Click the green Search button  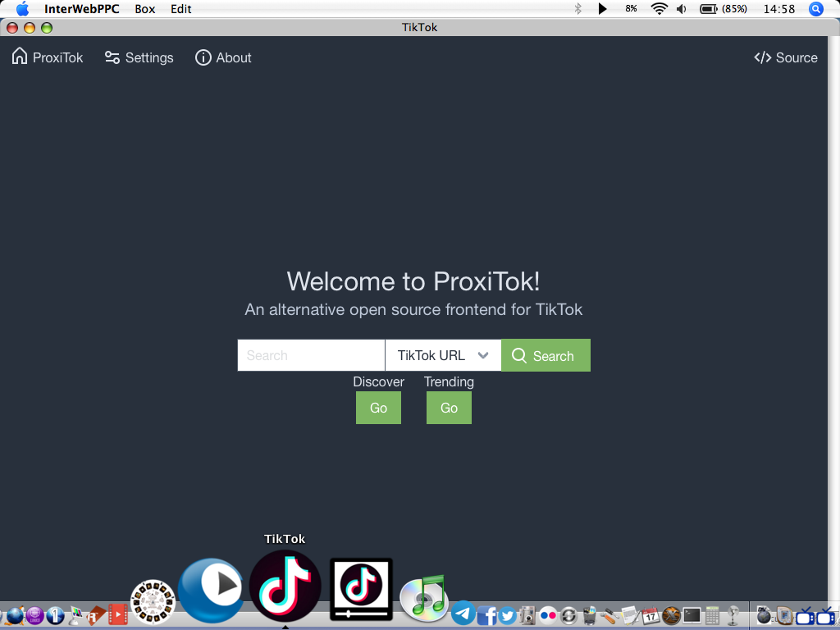tap(546, 355)
